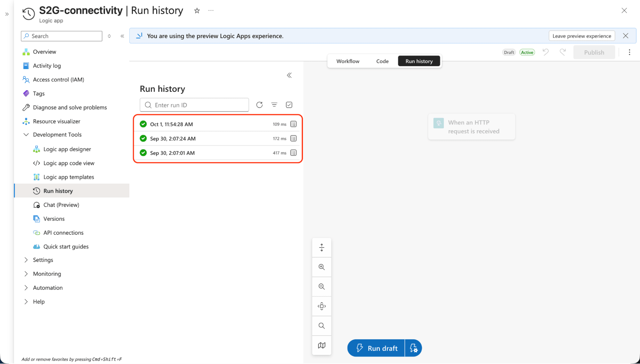The height and width of the screenshot is (364, 640).
Task: Switch to the Code tab
Action: pyautogui.click(x=382, y=61)
